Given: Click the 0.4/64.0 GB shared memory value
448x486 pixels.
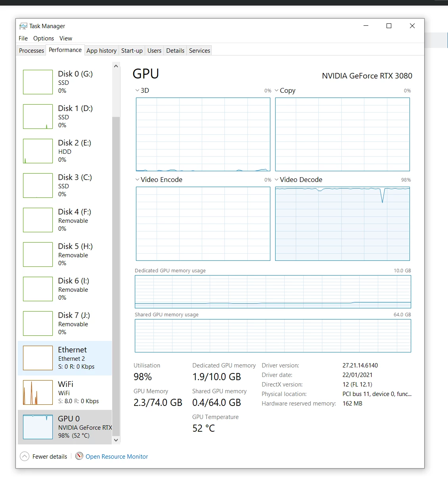Looking at the screenshot, I should [216, 402].
